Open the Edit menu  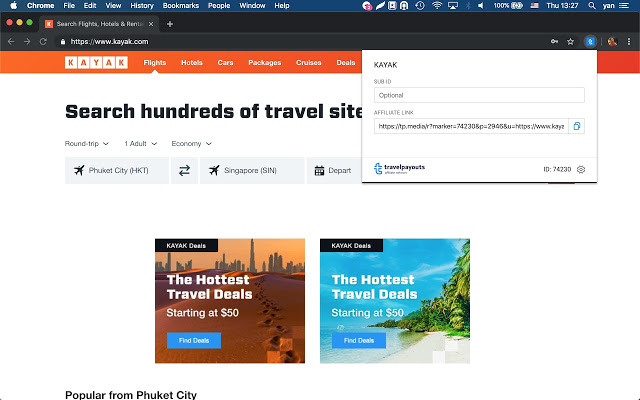click(x=90, y=5)
